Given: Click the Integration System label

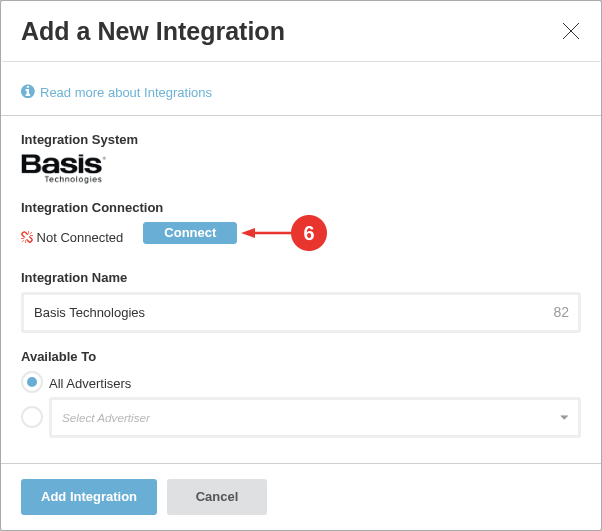Looking at the screenshot, I should (79, 140).
